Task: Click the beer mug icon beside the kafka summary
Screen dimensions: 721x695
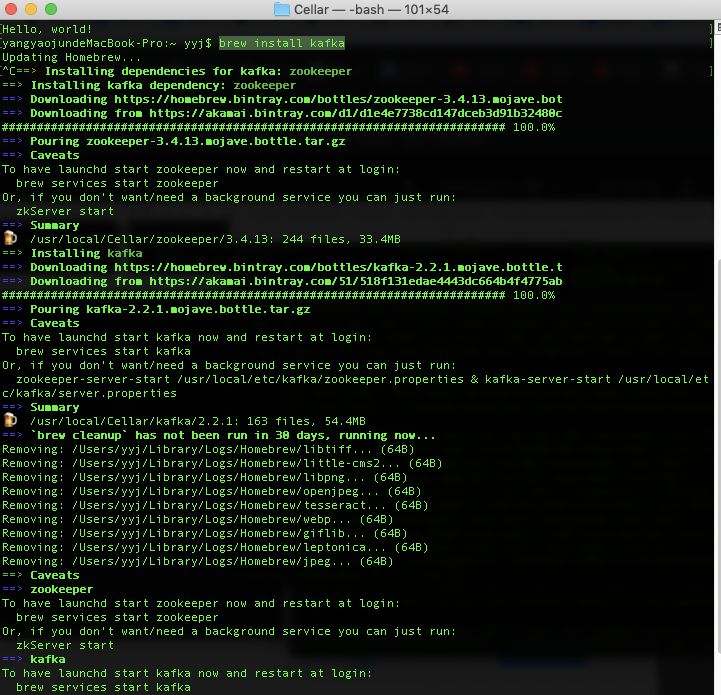Action: [x=10, y=420]
